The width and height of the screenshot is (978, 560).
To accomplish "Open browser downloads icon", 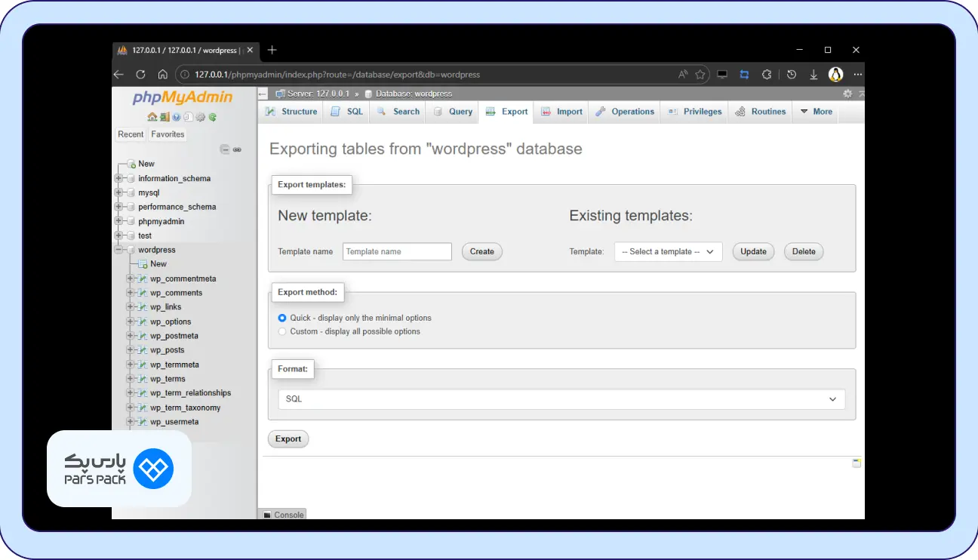I will [x=813, y=74].
